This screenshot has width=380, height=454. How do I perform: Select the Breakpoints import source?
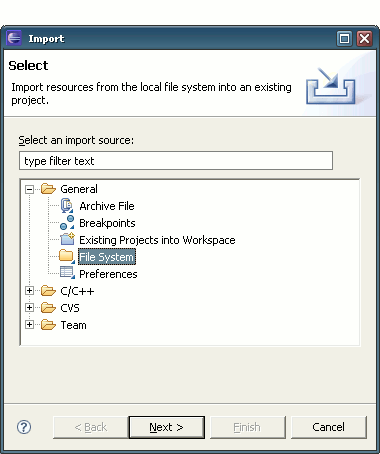pyautogui.click(x=107, y=223)
